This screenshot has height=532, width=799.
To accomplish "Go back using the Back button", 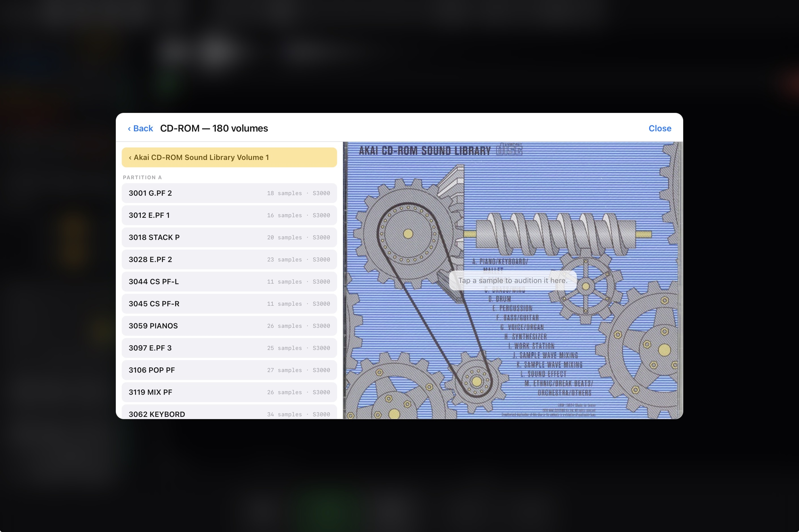I will [x=140, y=128].
